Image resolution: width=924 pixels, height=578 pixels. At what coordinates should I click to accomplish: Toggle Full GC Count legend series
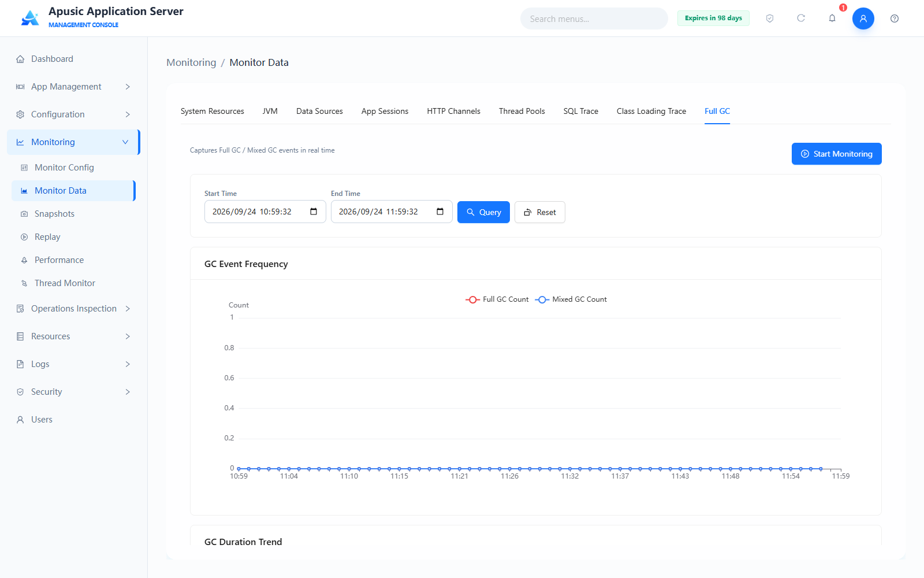pos(497,299)
